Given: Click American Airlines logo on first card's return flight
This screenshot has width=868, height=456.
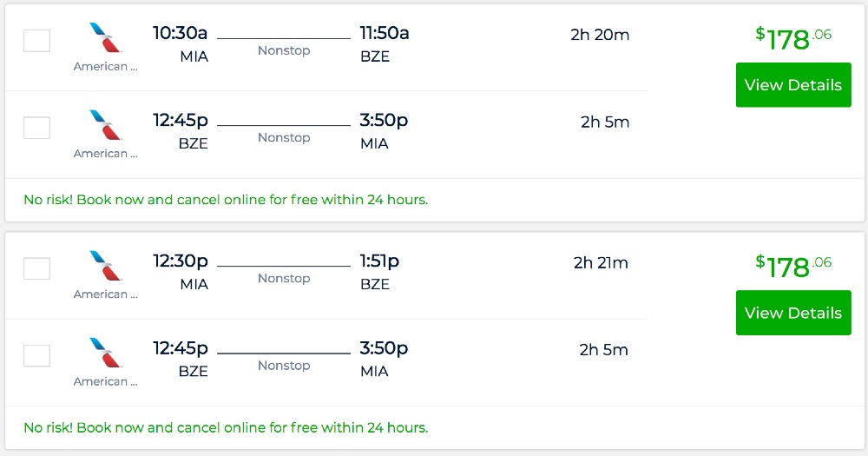Looking at the screenshot, I should pyautogui.click(x=106, y=127).
